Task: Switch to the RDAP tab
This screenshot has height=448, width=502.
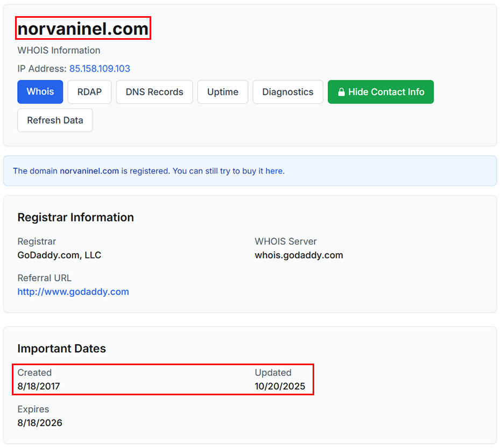Action: [89, 91]
